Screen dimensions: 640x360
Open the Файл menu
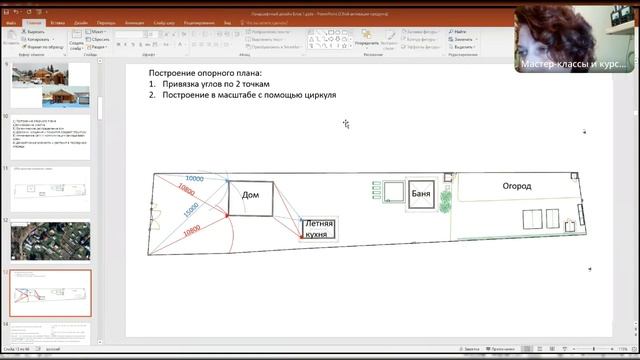click(11, 23)
